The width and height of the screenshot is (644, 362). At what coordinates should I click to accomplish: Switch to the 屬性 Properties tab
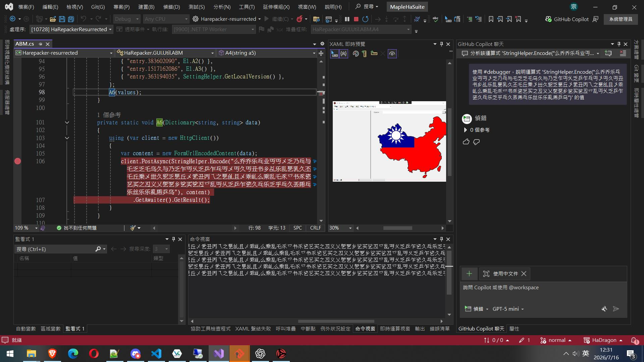514,329
